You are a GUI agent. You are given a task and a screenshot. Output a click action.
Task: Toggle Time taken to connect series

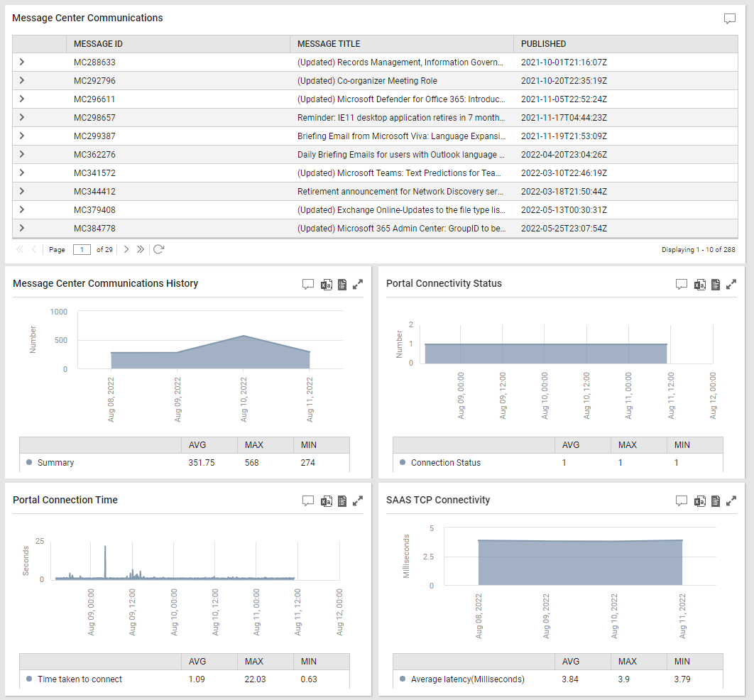pos(75,679)
